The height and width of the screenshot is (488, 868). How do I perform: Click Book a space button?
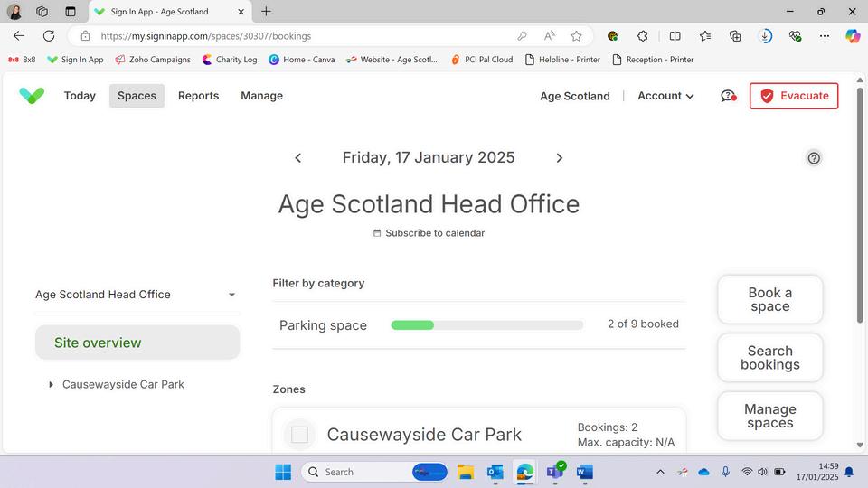(770, 299)
